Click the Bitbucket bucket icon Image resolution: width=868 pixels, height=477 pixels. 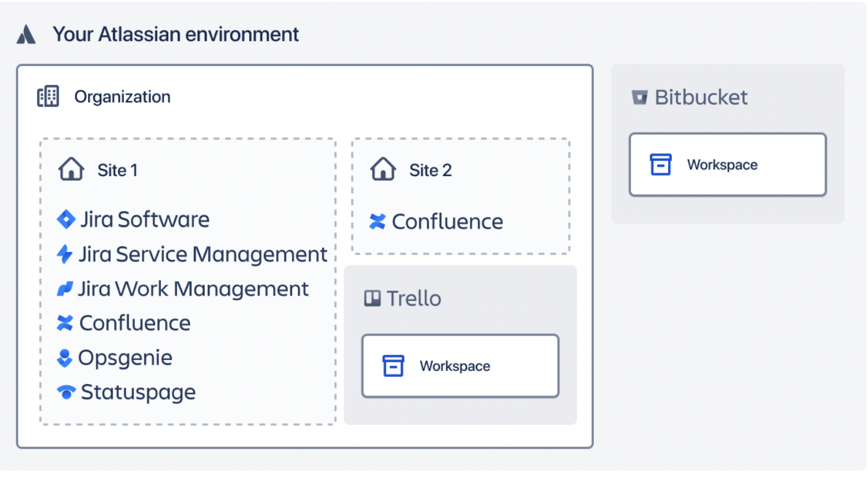641,96
